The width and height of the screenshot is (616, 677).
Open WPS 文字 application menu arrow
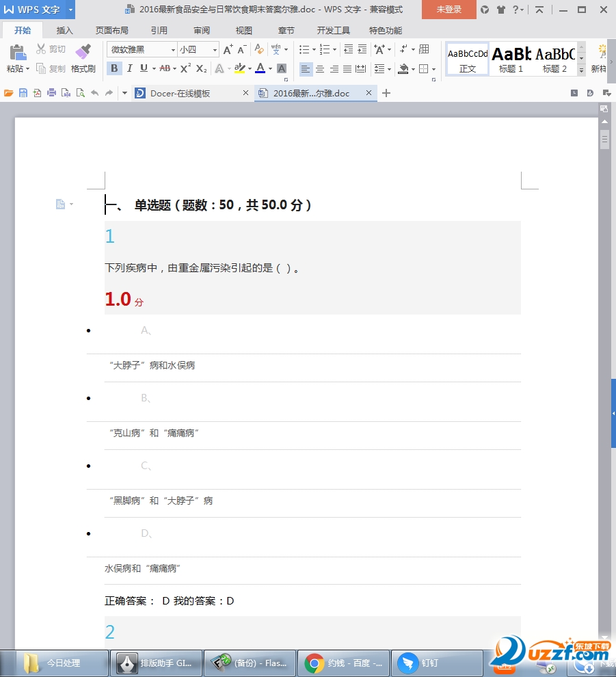tap(71, 10)
